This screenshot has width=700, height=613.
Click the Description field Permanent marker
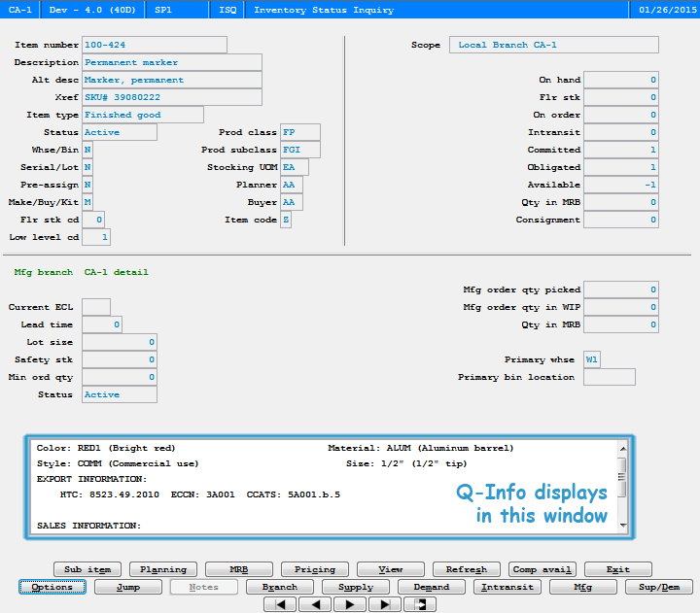point(172,62)
